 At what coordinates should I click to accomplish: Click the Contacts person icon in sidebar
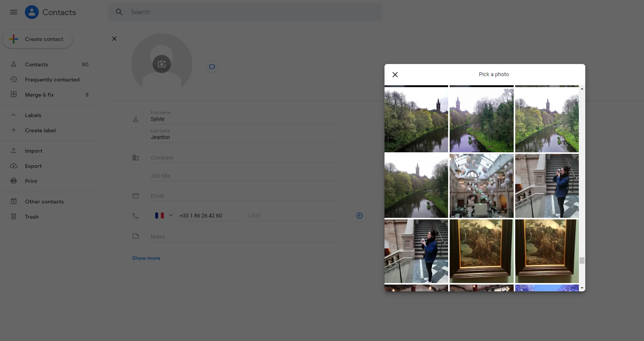(x=14, y=64)
